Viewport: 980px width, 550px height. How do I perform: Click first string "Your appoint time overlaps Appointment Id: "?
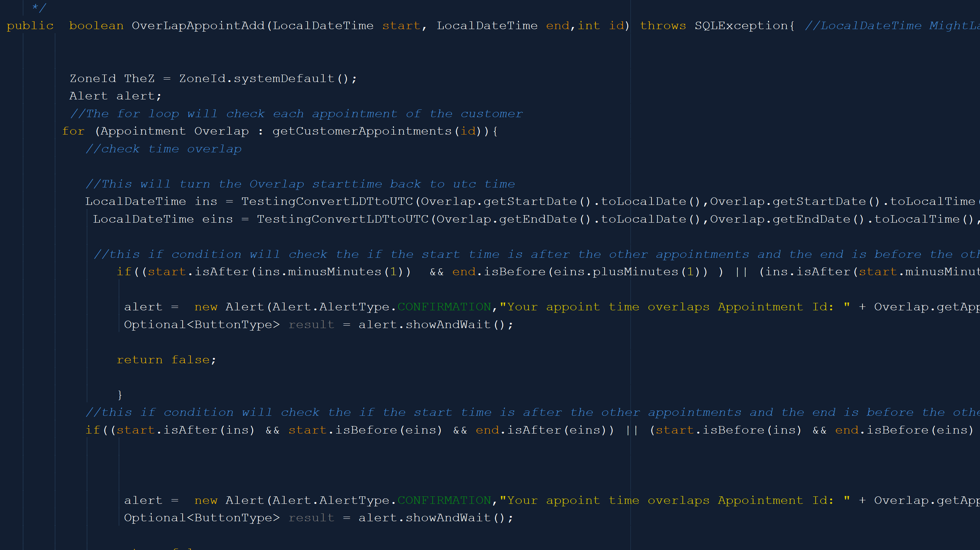click(675, 307)
